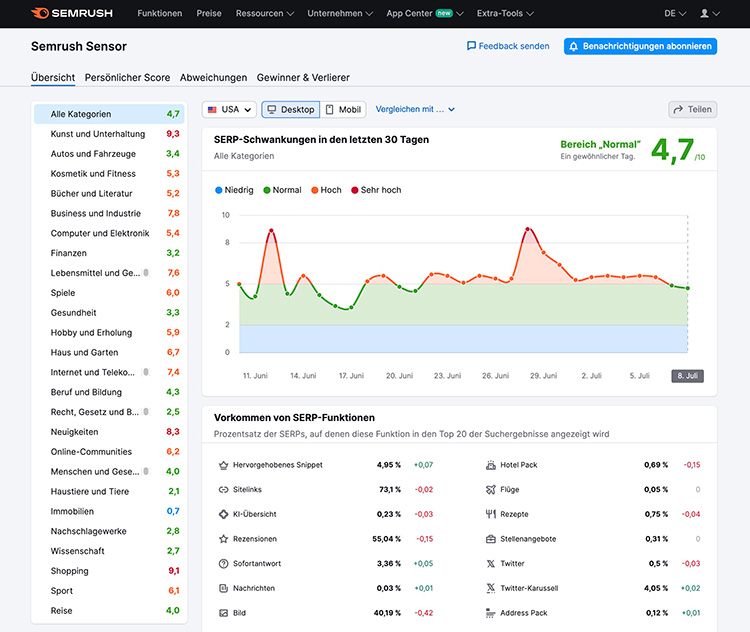The height and width of the screenshot is (632, 750).
Task: Toggle the Normal legend series
Action: (282, 190)
